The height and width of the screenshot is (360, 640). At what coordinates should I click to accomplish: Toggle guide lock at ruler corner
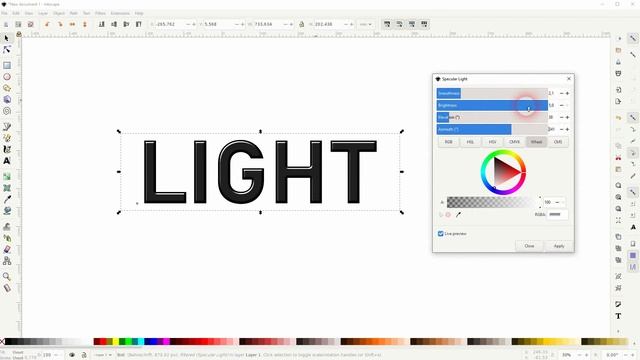(x=18, y=34)
